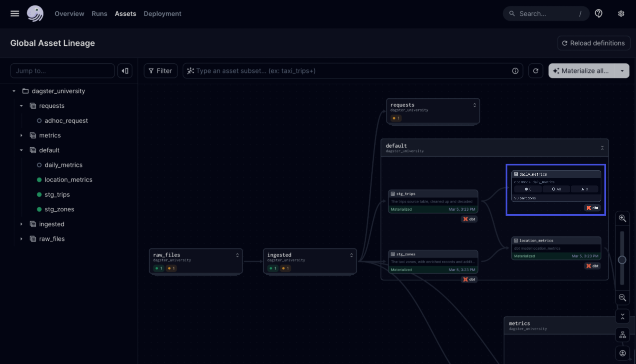Open the Assets tab
The image size is (636, 364).
coord(125,14)
